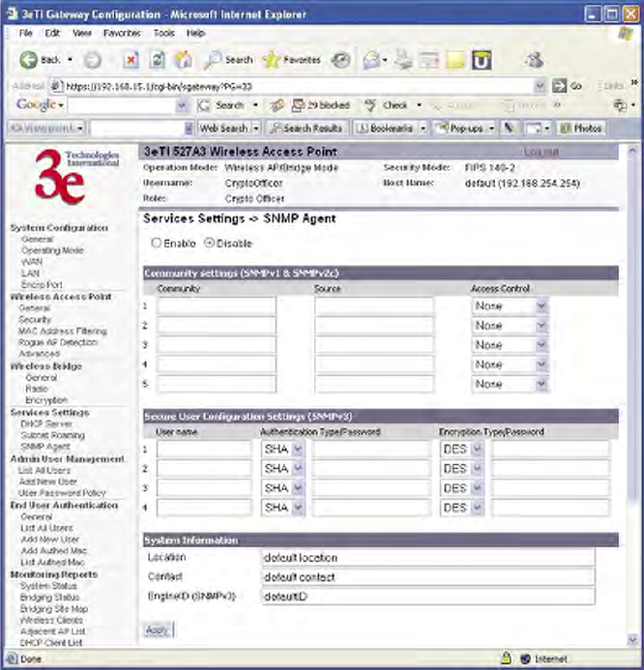Open Rogue AP Detection link

(x=58, y=342)
